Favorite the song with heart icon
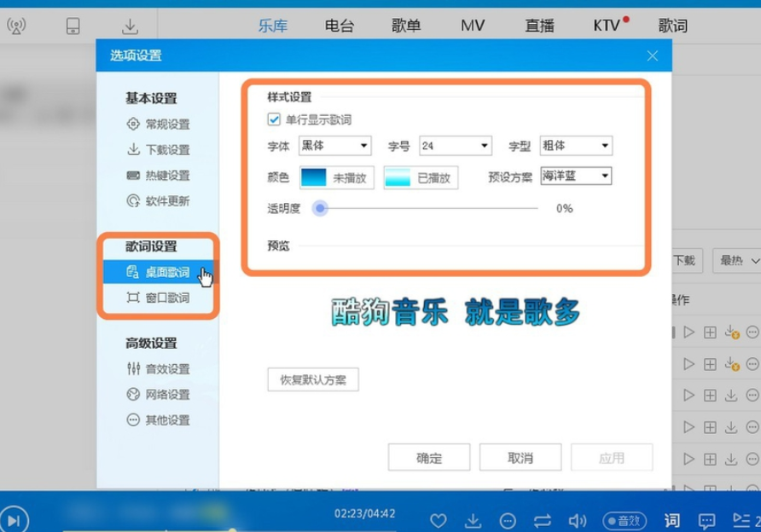The height and width of the screenshot is (532, 761). click(x=438, y=521)
